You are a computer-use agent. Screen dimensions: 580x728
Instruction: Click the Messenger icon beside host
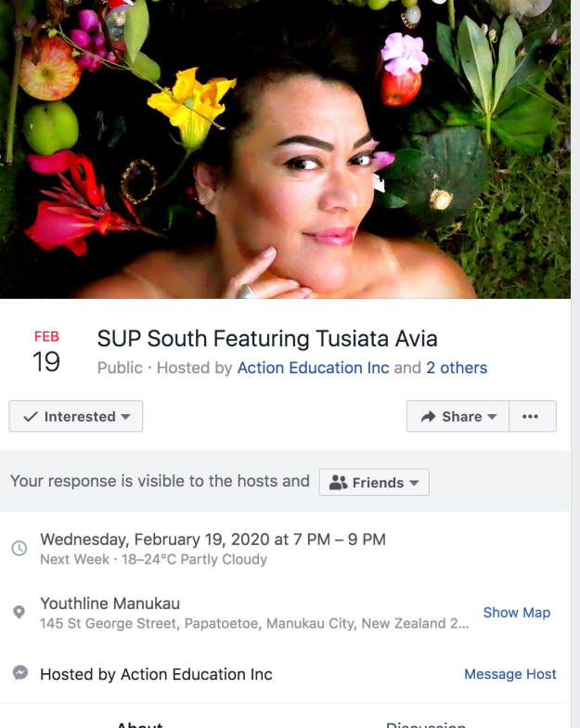pyautogui.click(x=19, y=673)
